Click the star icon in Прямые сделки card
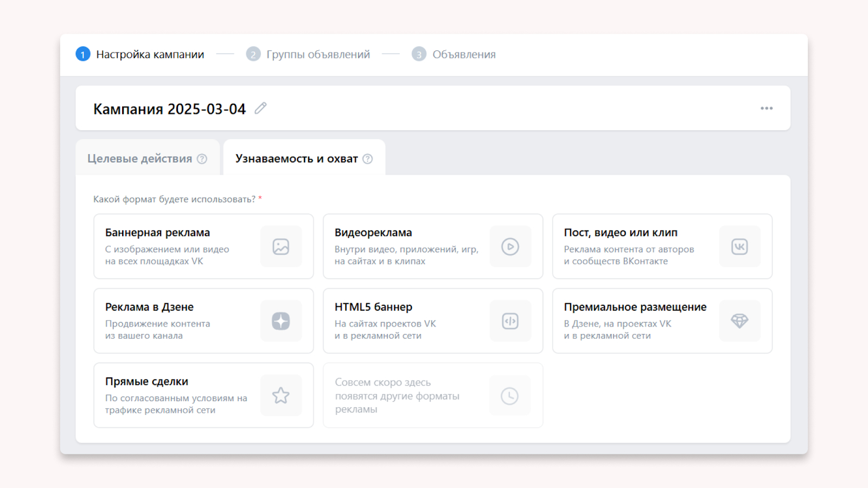 tap(280, 395)
